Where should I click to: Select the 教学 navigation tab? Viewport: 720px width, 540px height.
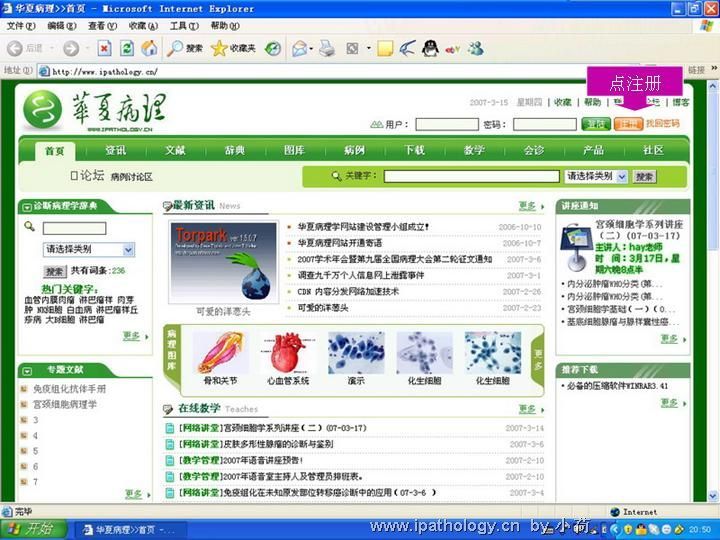[474, 150]
